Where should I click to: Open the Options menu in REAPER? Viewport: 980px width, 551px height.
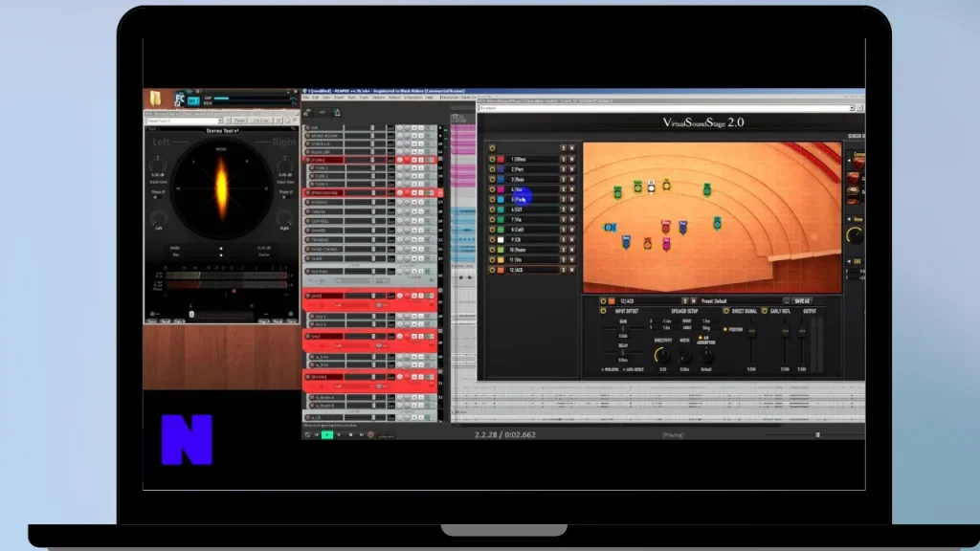point(378,98)
